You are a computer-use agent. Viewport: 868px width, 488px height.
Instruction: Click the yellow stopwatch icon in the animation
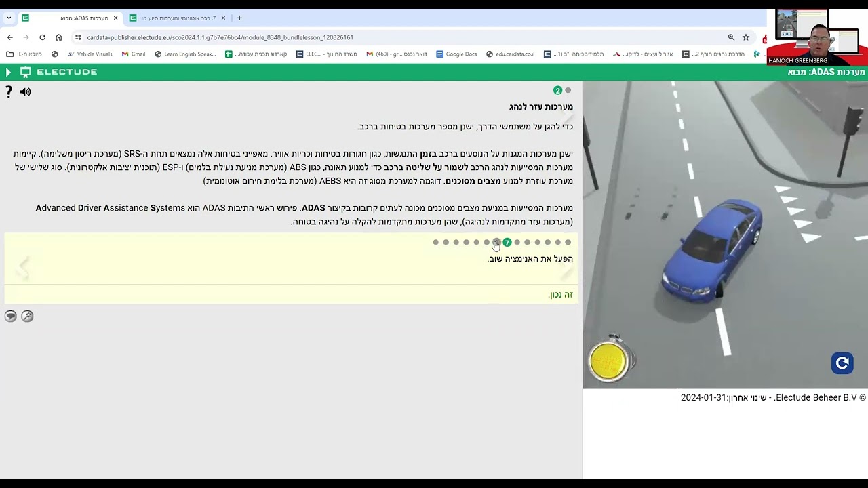tap(609, 359)
